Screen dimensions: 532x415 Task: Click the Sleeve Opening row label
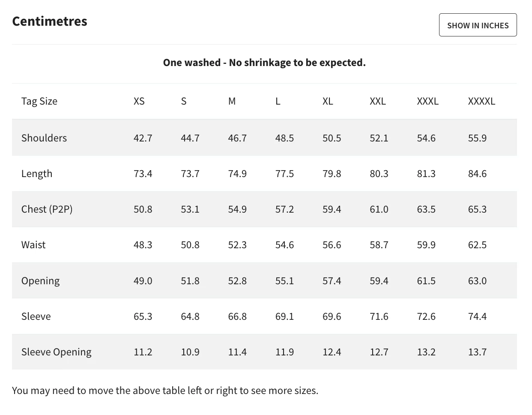pyautogui.click(x=57, y=352)
